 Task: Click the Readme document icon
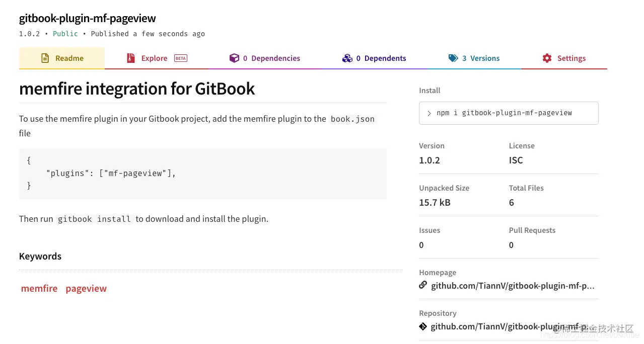(x=45, y=58)
